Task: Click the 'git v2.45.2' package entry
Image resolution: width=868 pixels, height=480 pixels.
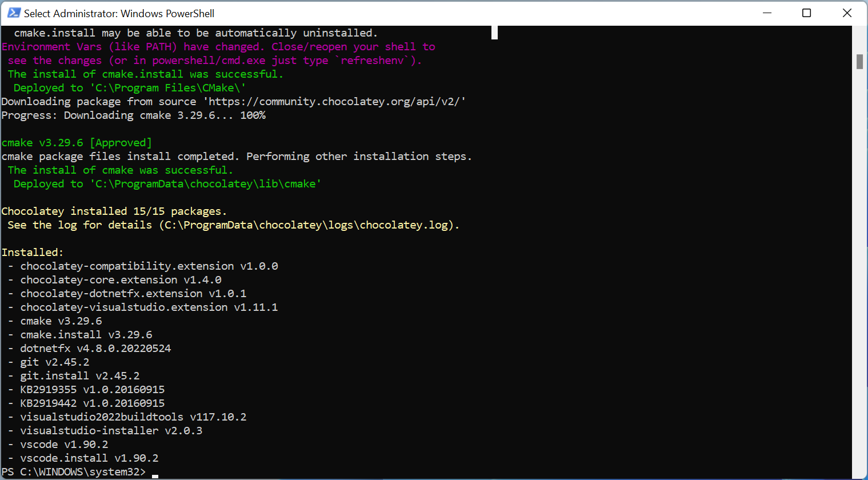Action: 54,362
